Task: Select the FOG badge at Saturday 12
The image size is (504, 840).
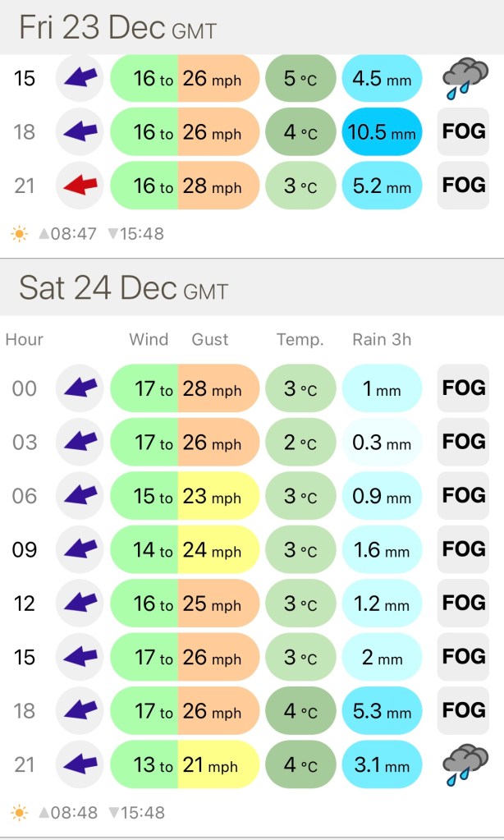Action: pyautogui.click(x=464, y=604)
